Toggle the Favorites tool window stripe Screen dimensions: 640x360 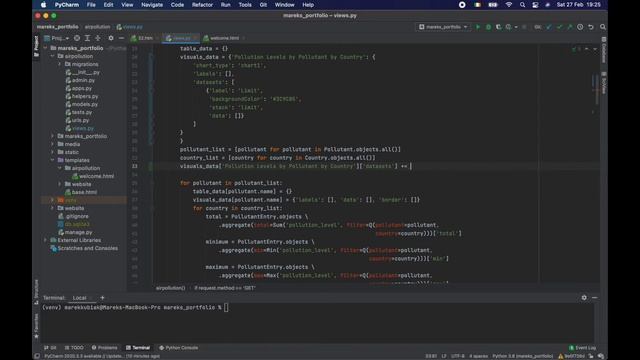(36, 326)
